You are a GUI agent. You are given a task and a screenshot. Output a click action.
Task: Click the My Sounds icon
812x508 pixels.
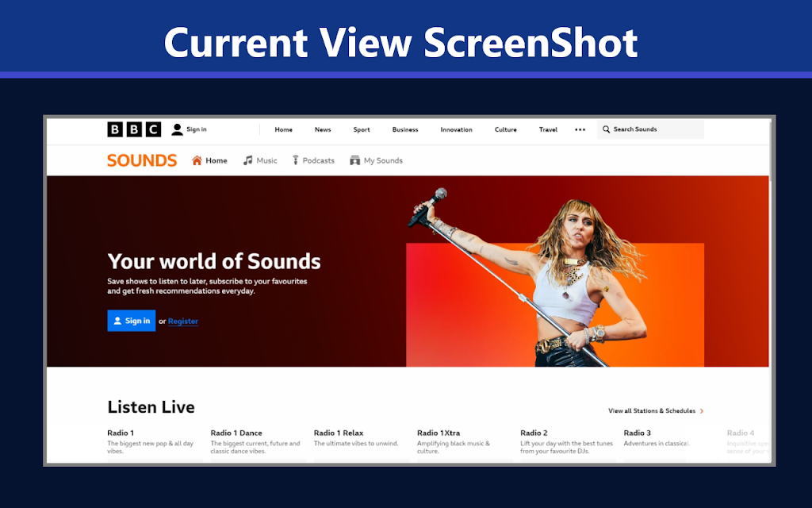354,160
